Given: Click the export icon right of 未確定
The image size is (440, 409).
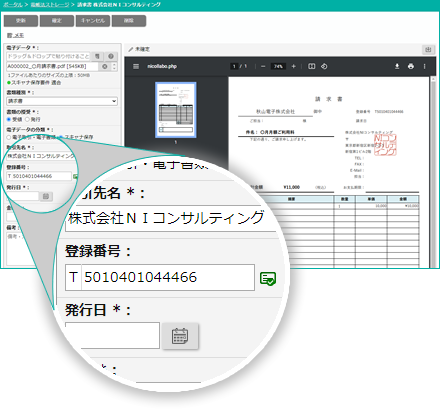Looking at the screenshot, I should pos(428,50).
